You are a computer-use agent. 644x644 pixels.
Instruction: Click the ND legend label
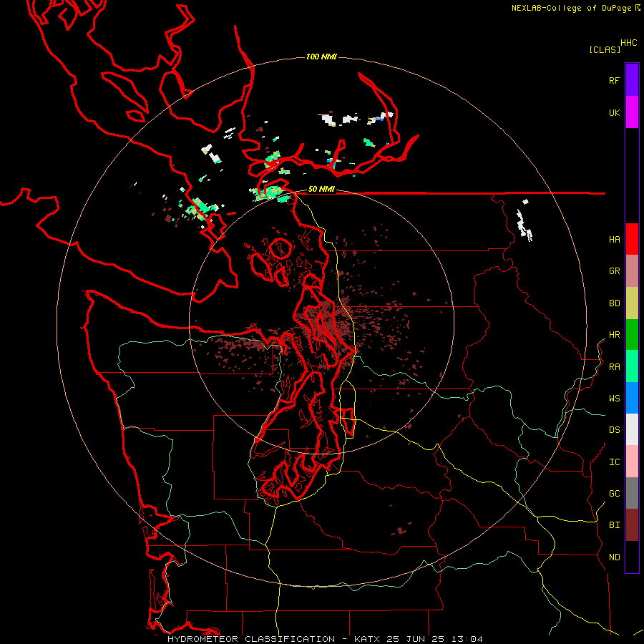tap(614, 557)
